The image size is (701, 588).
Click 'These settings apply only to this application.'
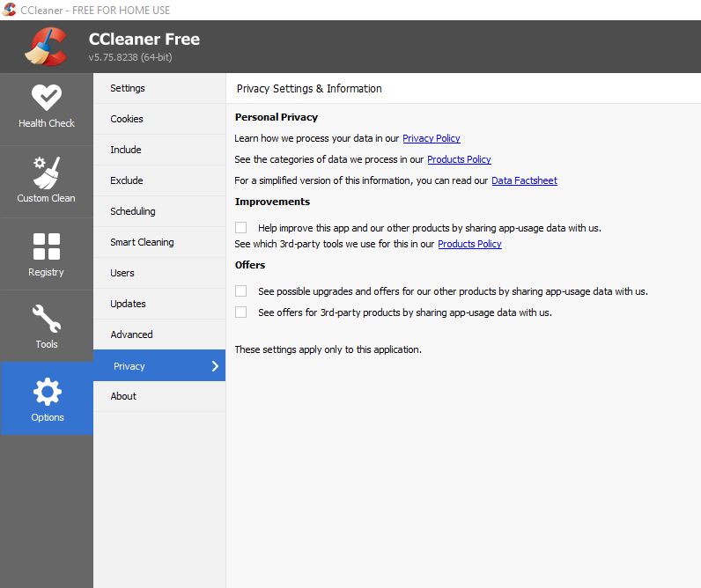point(328,349)
